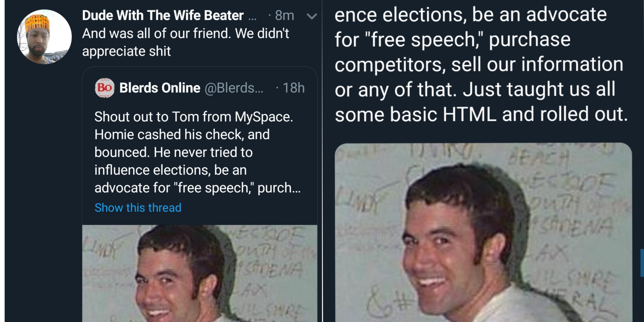644x322 pixels.
Task: Open "Dude With The Wife Beater" profile name
Action: click(163, 16)
